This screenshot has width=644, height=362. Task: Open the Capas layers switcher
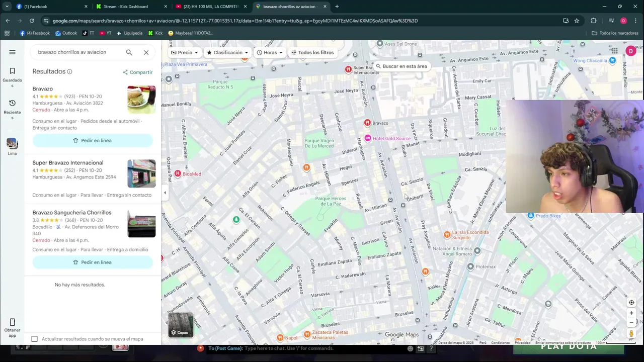tap(181, 325)
